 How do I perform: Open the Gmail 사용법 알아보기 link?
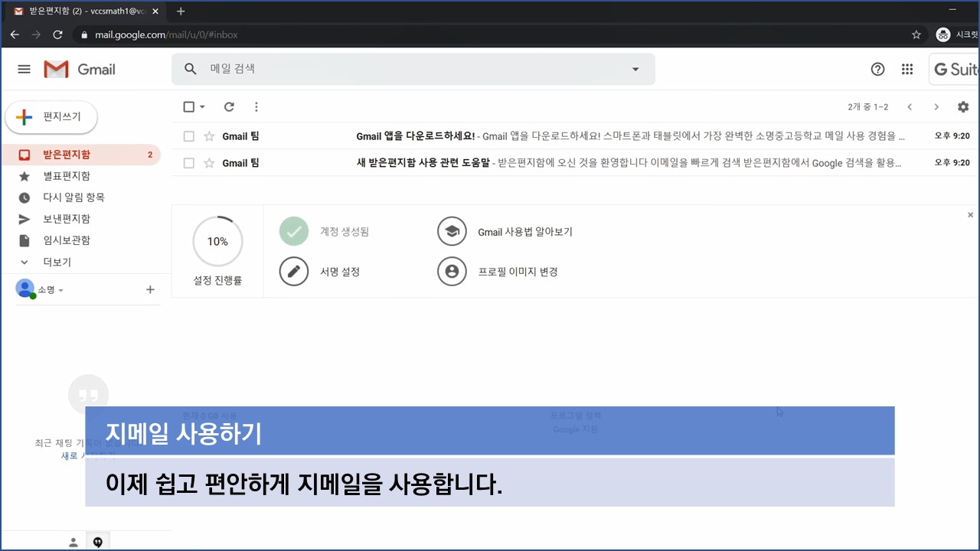(x=525, y=232)
